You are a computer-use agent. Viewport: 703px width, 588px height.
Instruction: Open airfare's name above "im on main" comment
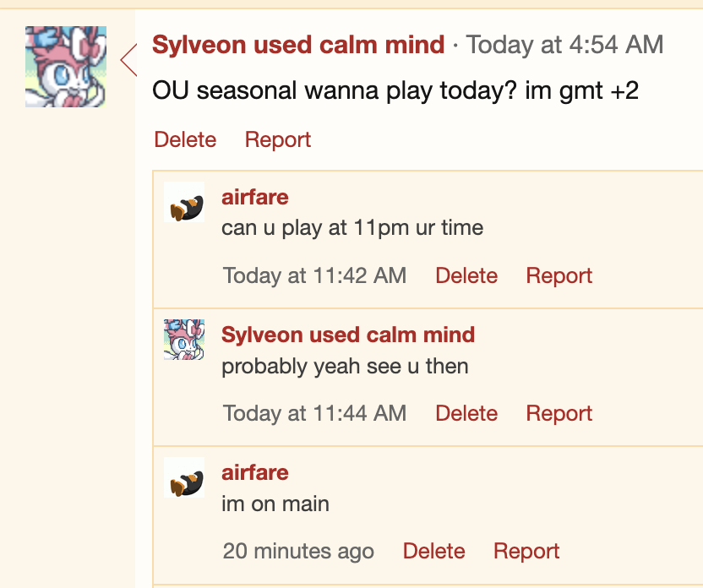pos(254,472)
